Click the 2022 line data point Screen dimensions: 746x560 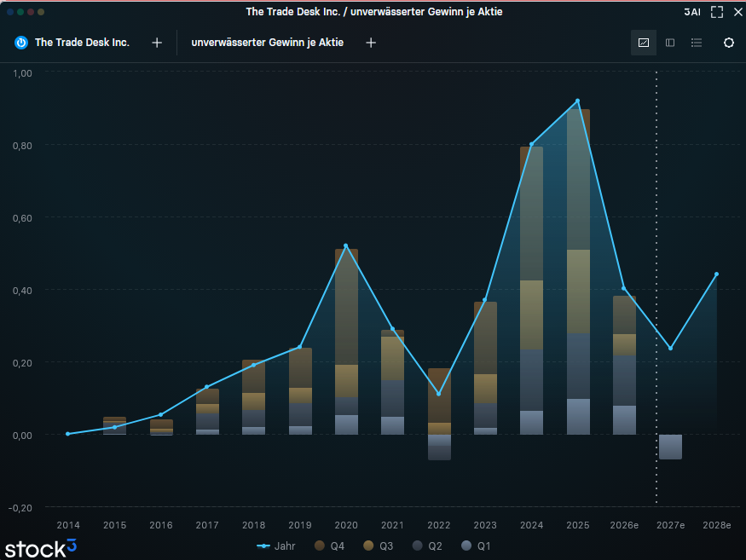[439, 394]
